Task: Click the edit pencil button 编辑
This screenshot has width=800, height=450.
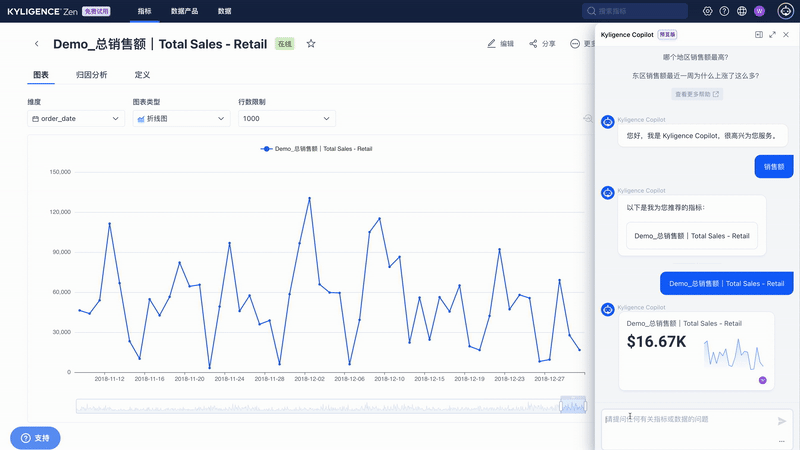Action: (501, 44)
